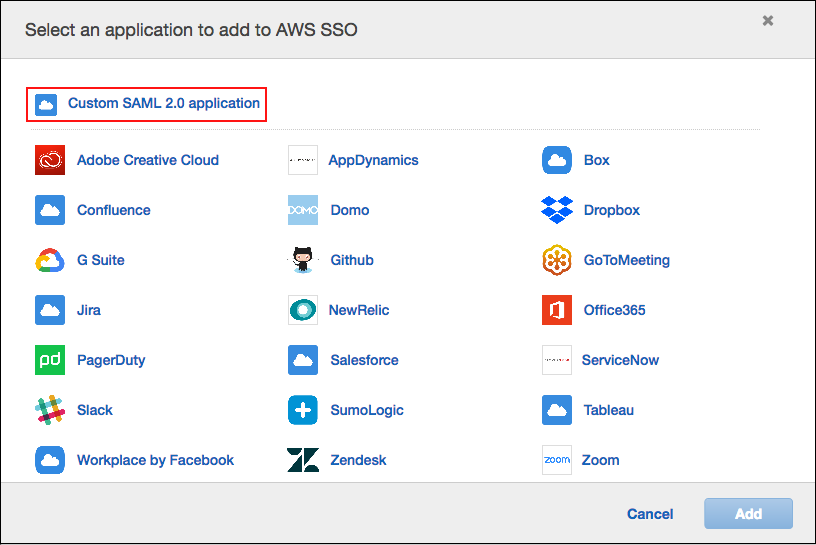
Task: Select the Slack text link
Action: [x=95, y=410]
